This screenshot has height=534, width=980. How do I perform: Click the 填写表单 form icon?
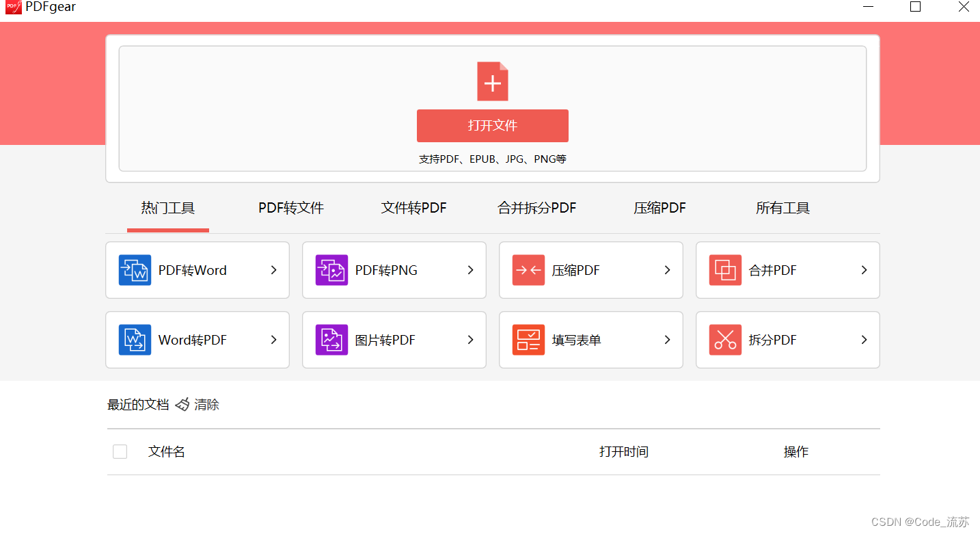point(528,340)
